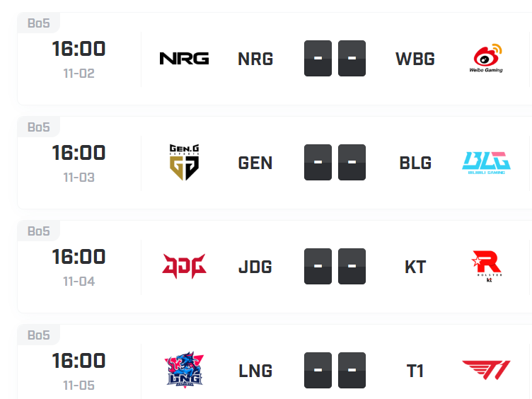Click NRG's score box in first match
Image resolution: width=532 pixels, height=399 pixels.
pos(318,59)
